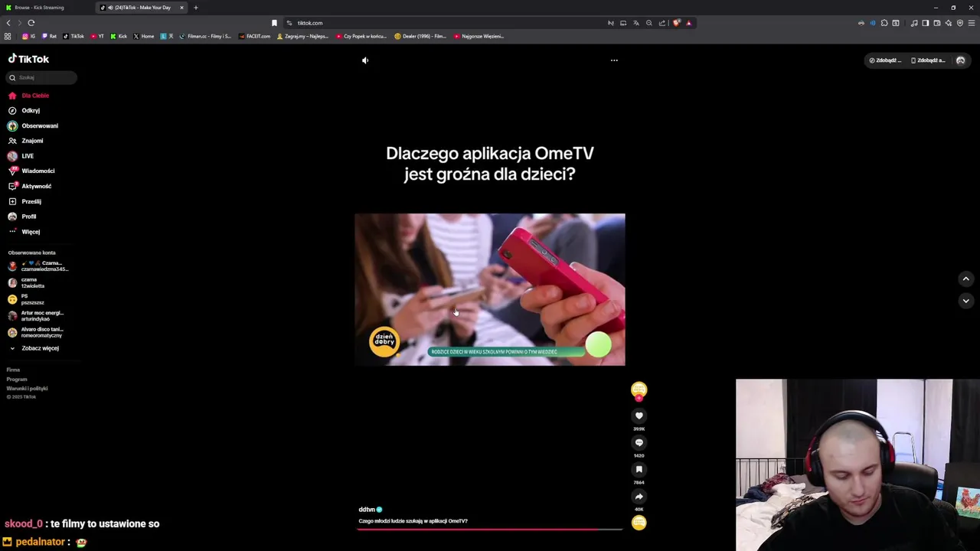Open the Kick bookmark
Image resolution: width=980 pixels, height=551 pixels.
[119, 36]
